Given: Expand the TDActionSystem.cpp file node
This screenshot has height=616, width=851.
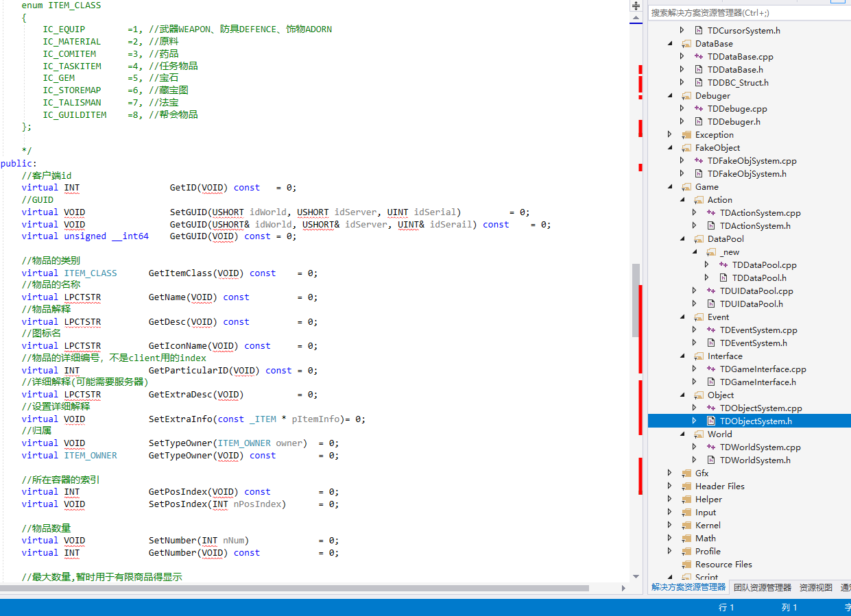Looking at the screenshot, I should click(695, 213).
